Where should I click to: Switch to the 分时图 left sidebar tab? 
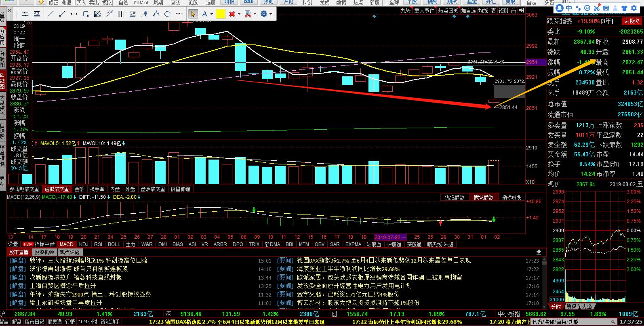click(2, 59)
